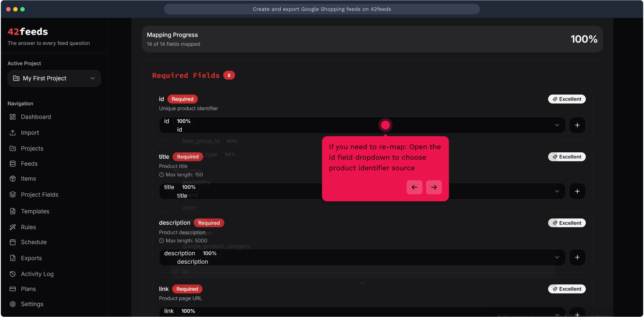This screenshot has width=644, height=317.
Task: Click plus icon beside id mapping
Action: tap(577, 125)
